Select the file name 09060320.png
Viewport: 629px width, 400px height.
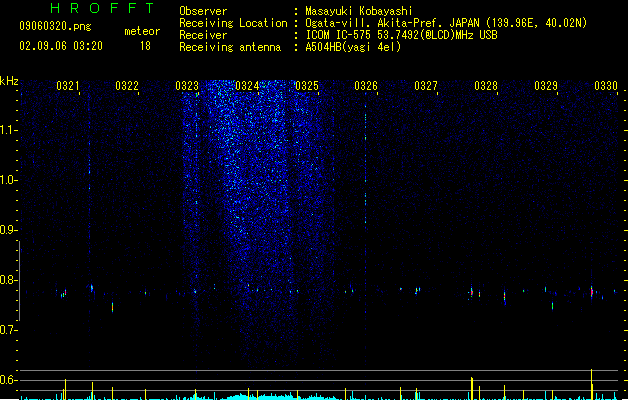[x=55, y=26]
